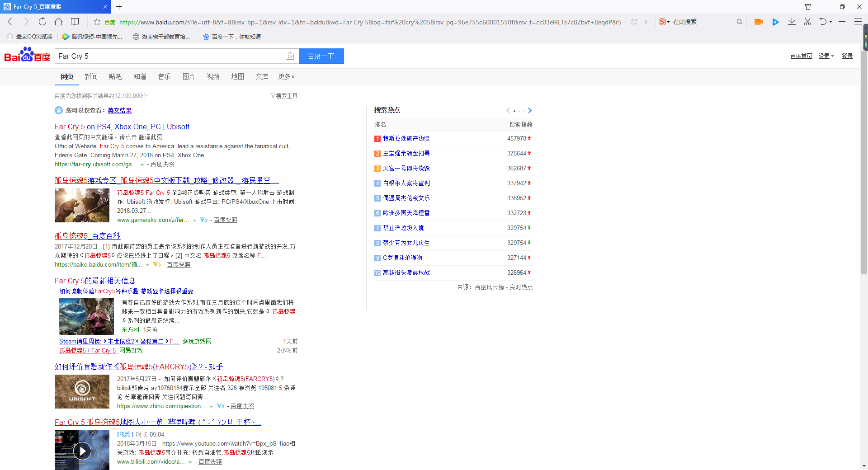Switch to the 视频 video tab
The width and height of the screenshot is (868, 470).
(x=213, y=76)
